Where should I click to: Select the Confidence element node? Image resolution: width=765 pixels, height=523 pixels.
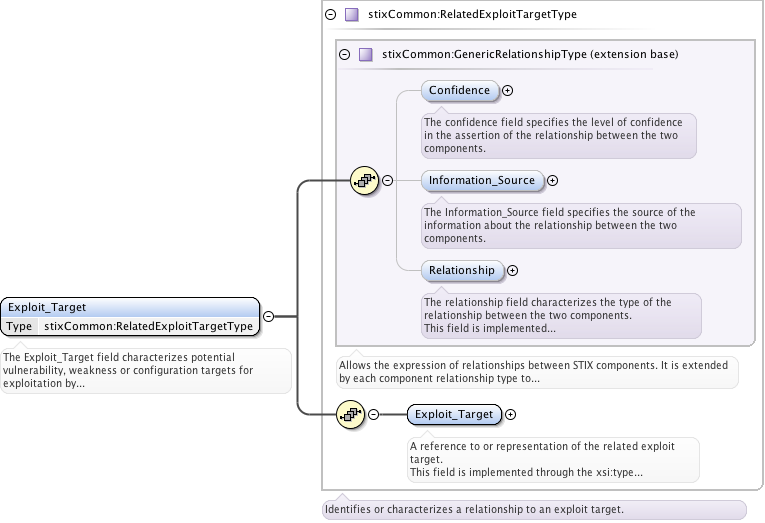point(459,90)
